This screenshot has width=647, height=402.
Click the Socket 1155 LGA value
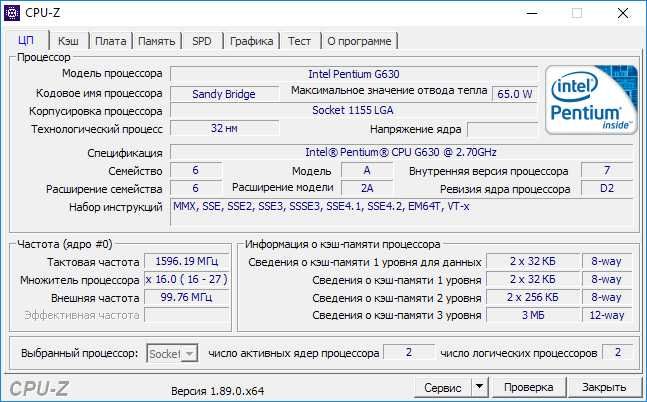tap(354, 110)
